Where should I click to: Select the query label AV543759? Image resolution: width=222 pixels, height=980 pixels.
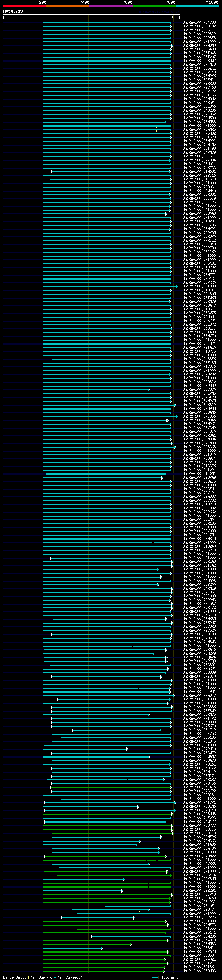point(13,11)
